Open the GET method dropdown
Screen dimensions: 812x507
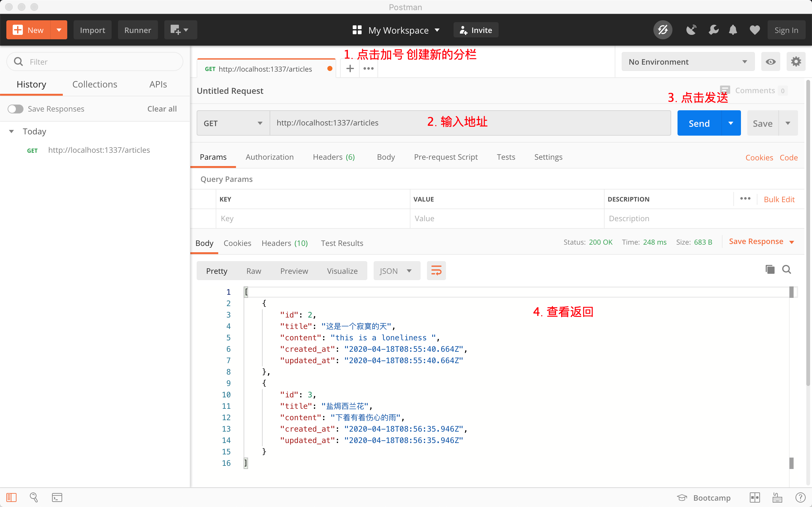pyautogui.click(x=233, y=123)
